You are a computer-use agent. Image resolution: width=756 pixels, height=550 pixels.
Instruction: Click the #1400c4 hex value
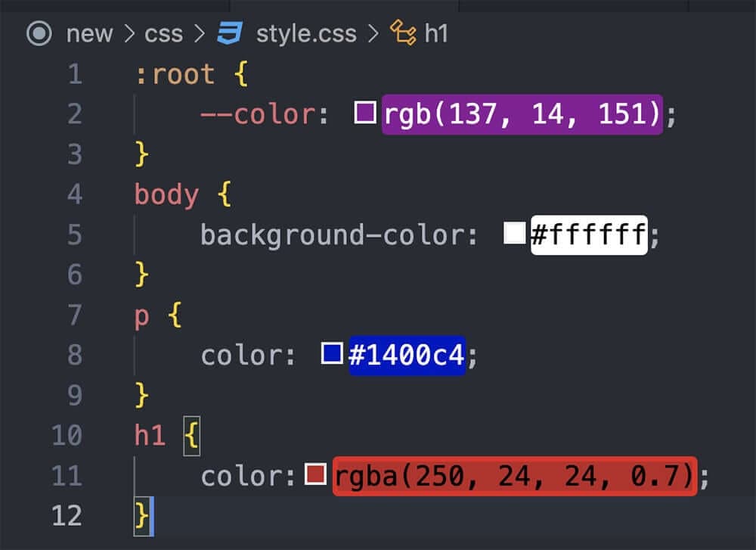tap(406, 355)
